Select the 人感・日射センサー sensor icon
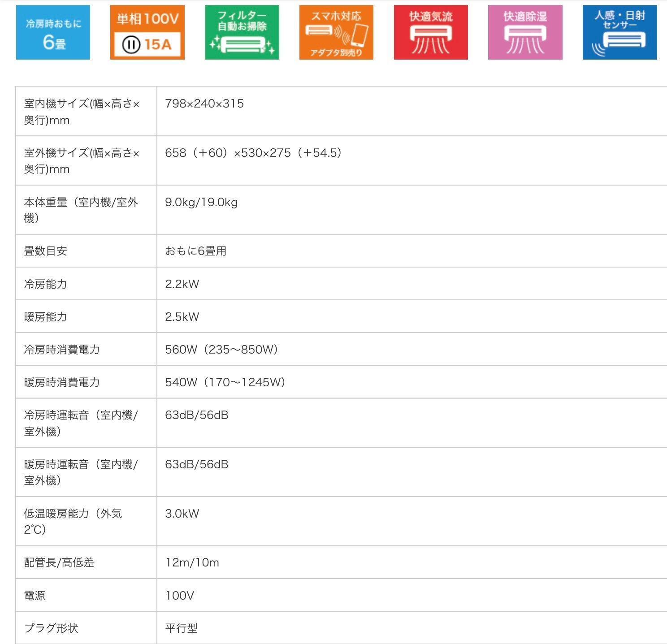 pos(619,32)
